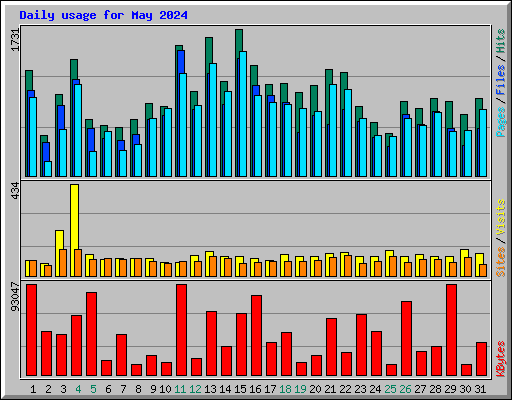This screenshot has height=400, width=512.
Task: Click day 2 on the x-axis
Action: coord(48,389)
